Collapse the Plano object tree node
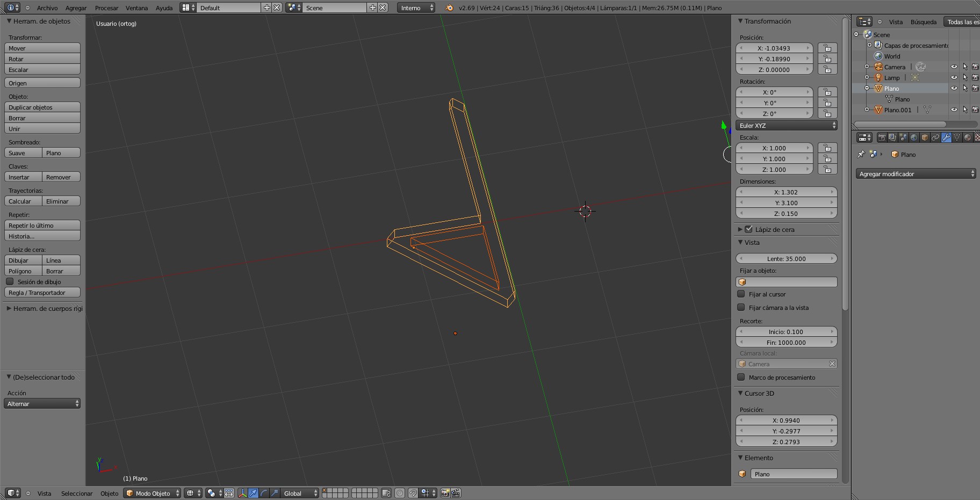The image size is (980, 500). click(867, 88)
